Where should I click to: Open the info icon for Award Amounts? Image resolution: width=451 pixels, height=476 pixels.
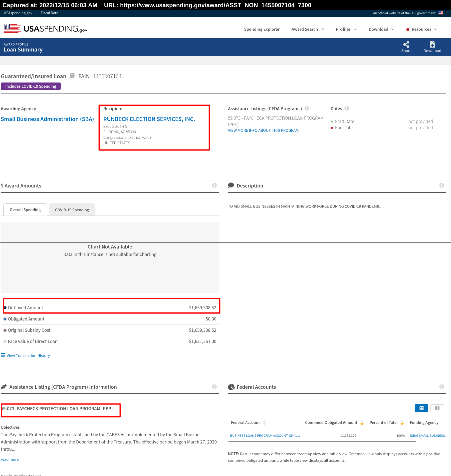click(x=214, y=185)
